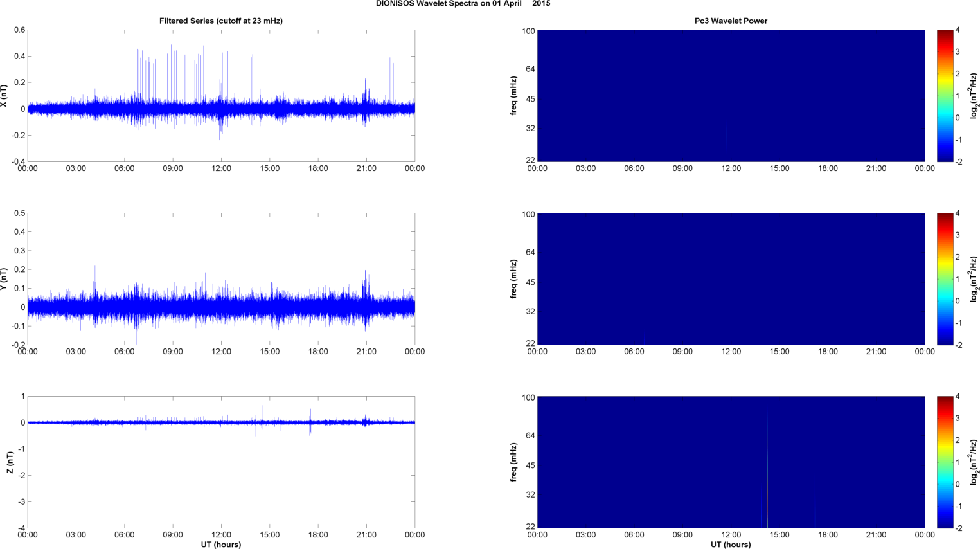Click the 'Y (nT)' axis label
This screenshot has width=980, height=549.
(x=4, y=279)
